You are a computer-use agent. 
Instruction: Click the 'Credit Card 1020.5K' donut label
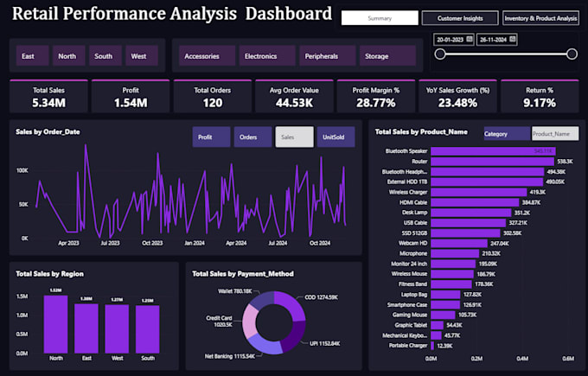pyautogui.click(x=219, y=321)
